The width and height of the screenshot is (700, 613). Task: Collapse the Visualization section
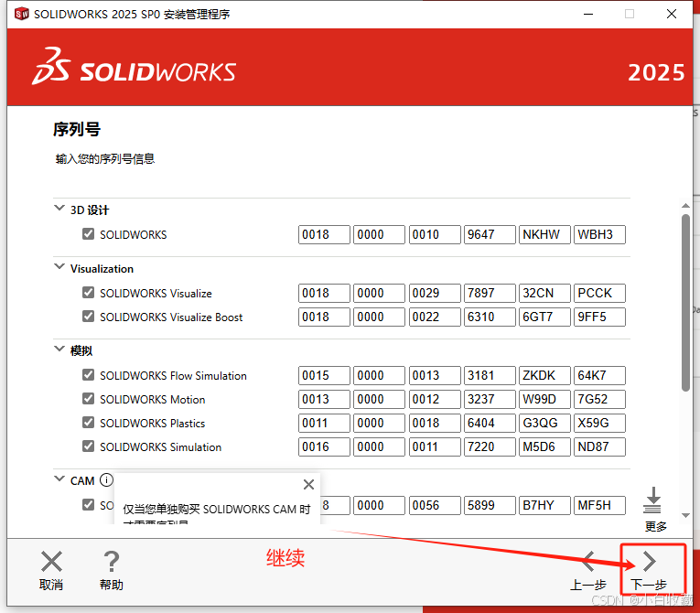(59, 266)
